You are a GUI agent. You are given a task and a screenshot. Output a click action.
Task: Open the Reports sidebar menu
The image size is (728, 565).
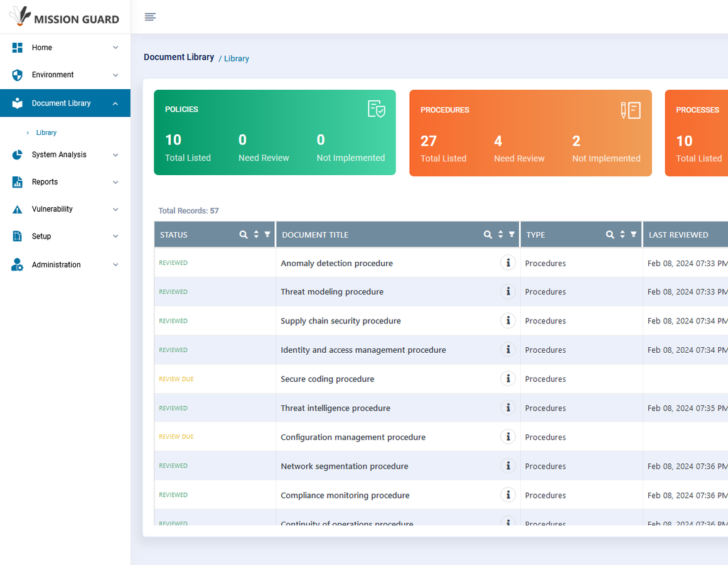(x=65, y=182)
